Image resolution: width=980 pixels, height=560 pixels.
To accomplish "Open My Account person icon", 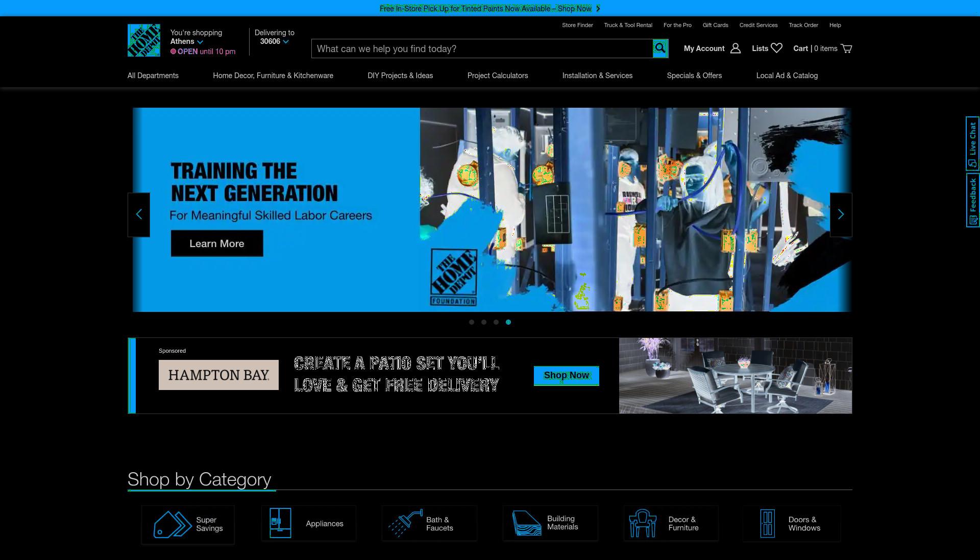I will click(x=736, y=48).
